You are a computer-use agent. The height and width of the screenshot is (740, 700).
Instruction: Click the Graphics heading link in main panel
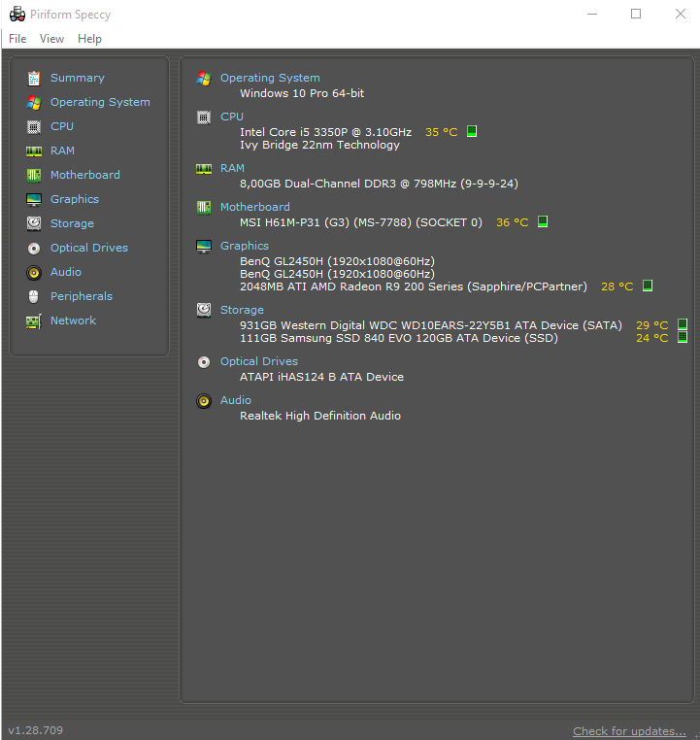pos(245,246)
